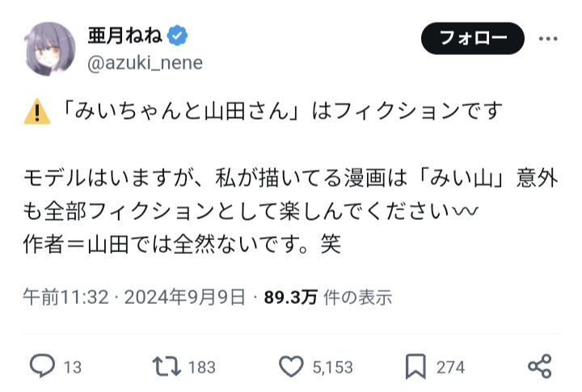Click the reply count 13
Viewport: 582px width, 392px height.
click(x=72, y=367)
